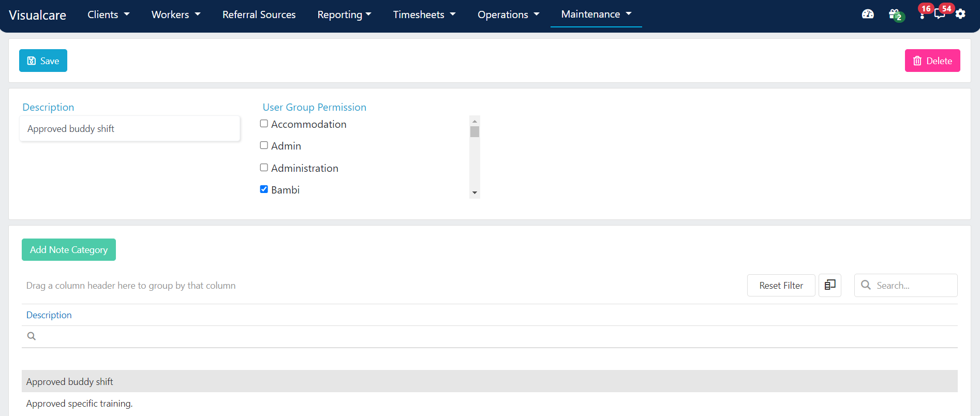Select the 'Approved specific training.' row

(x=489, y=404)
